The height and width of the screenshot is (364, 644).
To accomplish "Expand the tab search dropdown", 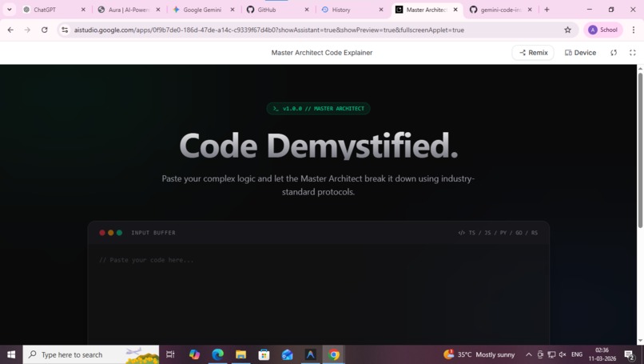I will (x=10, y=10).
